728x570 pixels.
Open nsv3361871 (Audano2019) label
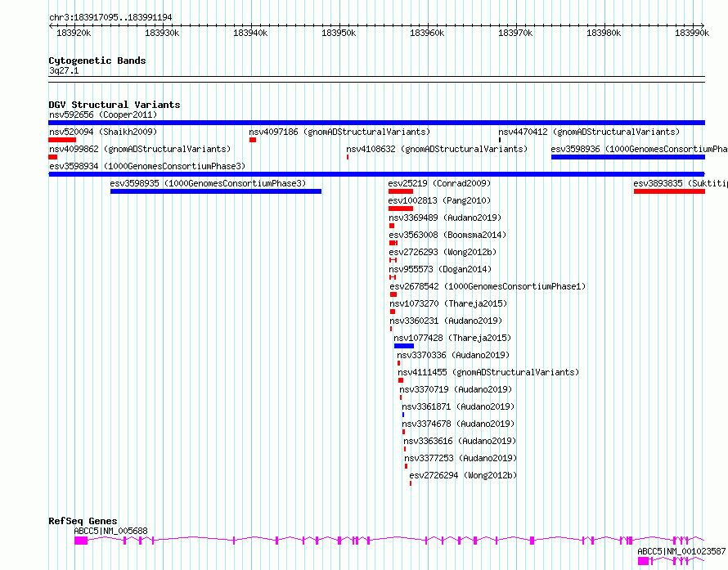point(458,406)
